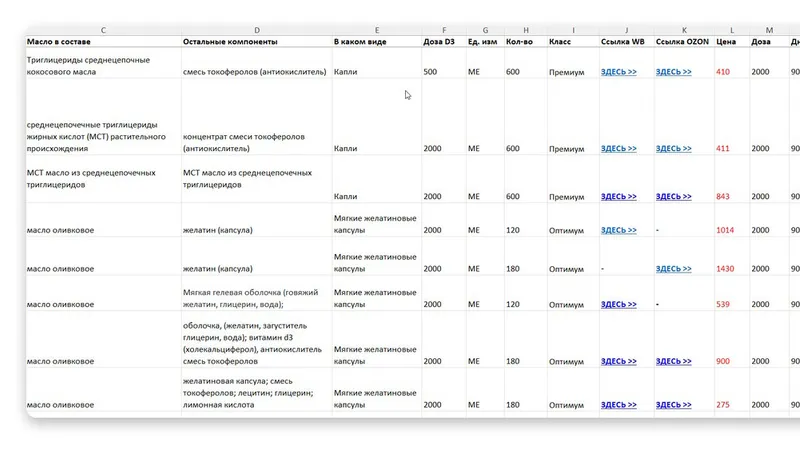Select 'смесь токоферолов (антиокислитель)' cell
This screenshot has height=450, width=800.
[x=257, y=63]
